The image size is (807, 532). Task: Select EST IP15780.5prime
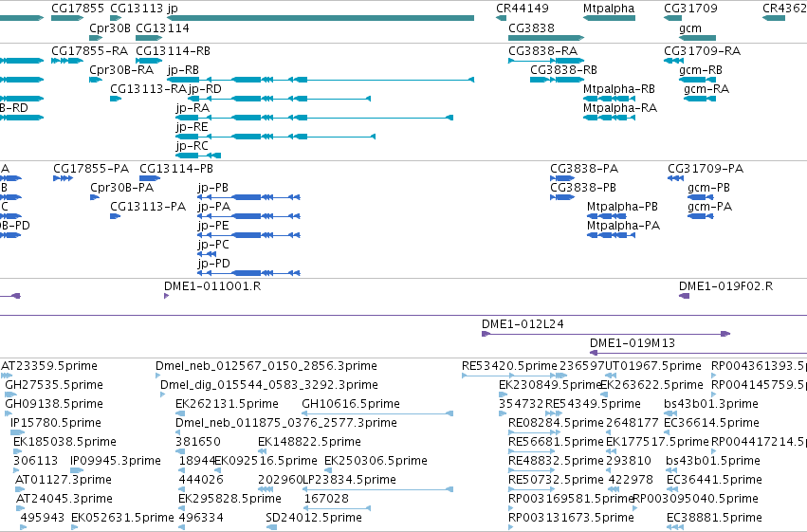pos(17,432)
